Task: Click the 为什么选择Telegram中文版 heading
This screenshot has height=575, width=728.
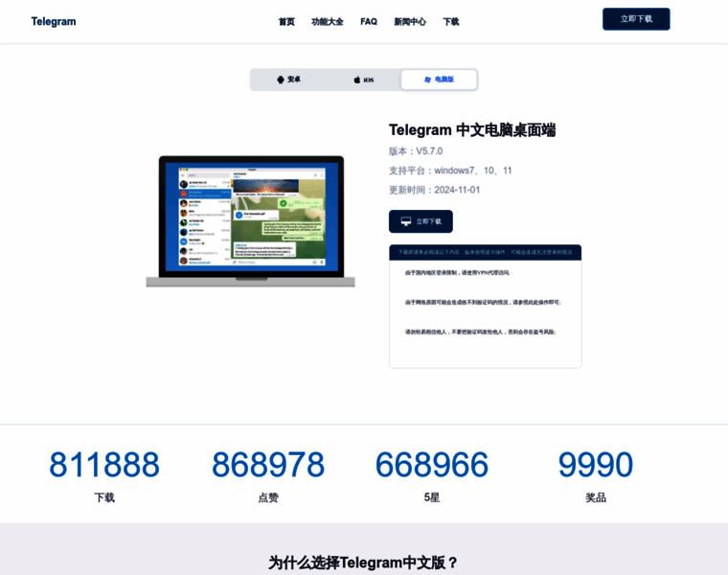Action: (x=363, y=563)
